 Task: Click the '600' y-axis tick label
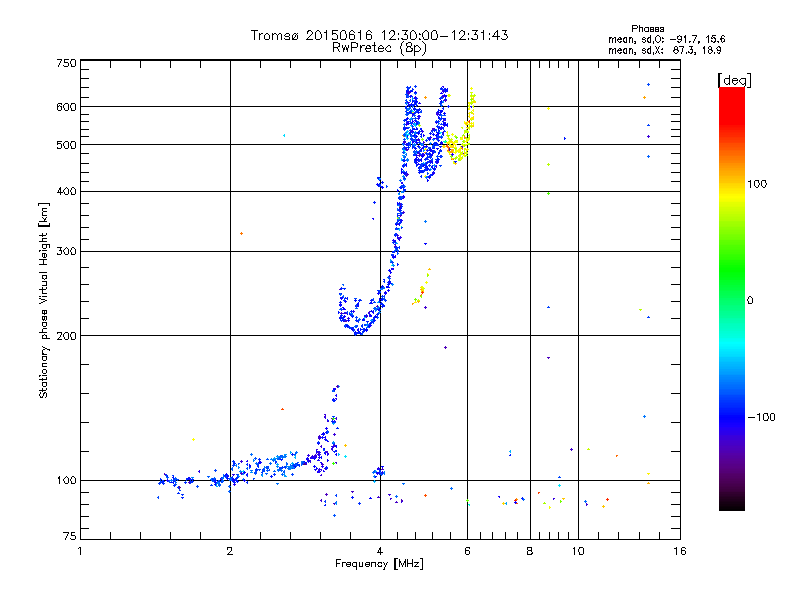point(66,107)
